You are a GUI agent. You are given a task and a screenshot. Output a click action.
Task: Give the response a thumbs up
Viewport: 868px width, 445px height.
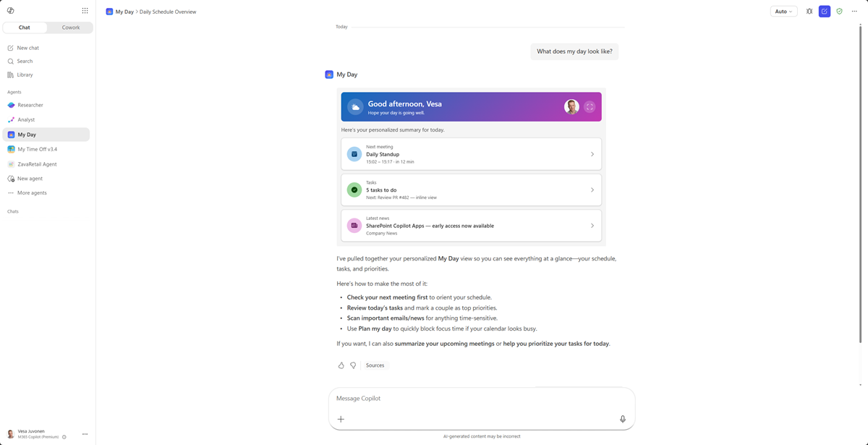click(341, 365)
